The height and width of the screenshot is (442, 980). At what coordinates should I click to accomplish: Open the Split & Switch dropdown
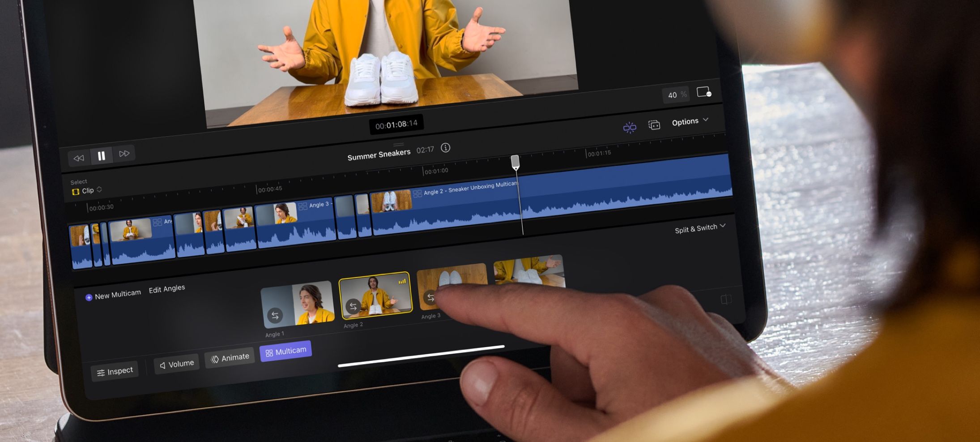(x=700, y=228)
